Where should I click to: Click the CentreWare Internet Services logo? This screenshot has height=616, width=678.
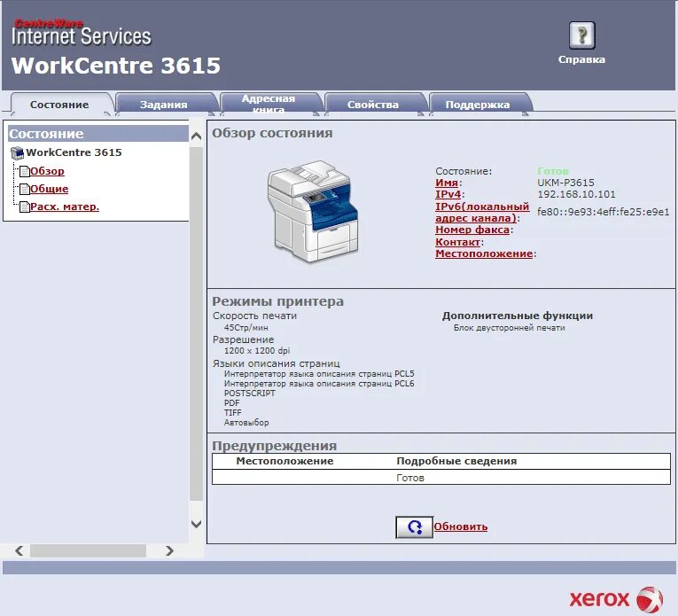82,33
